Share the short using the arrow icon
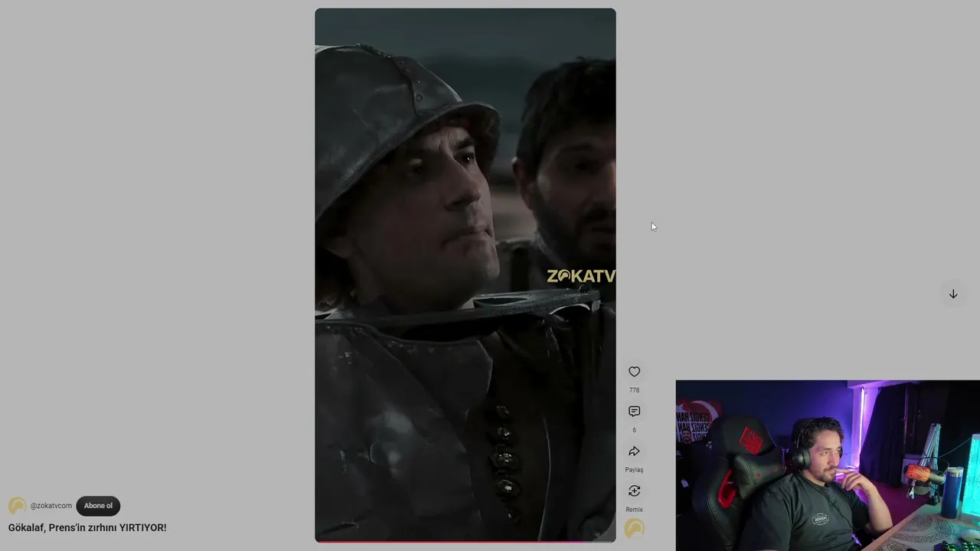The width and height of the screenshot is (980, 551). 634,452
